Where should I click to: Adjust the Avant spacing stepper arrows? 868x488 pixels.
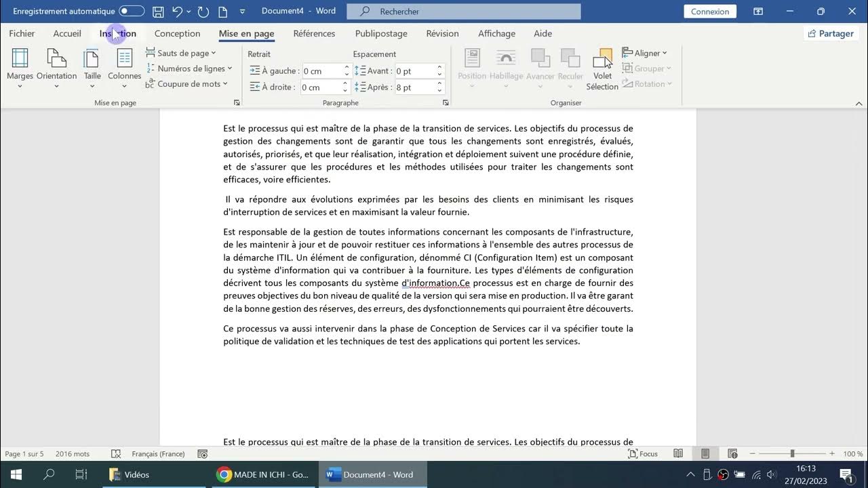[x=439, y=71]
